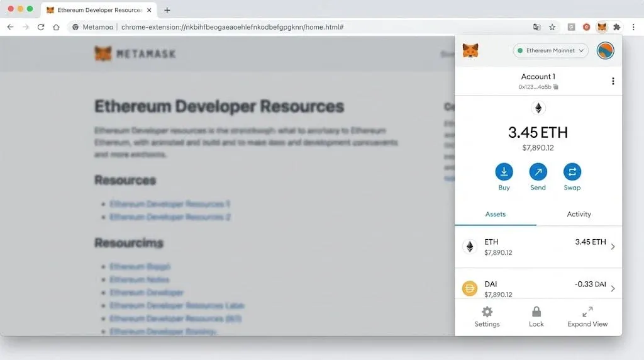
Task: Bookmark this page with star icon
Action: pyautogui.click(x=552, y=27)
